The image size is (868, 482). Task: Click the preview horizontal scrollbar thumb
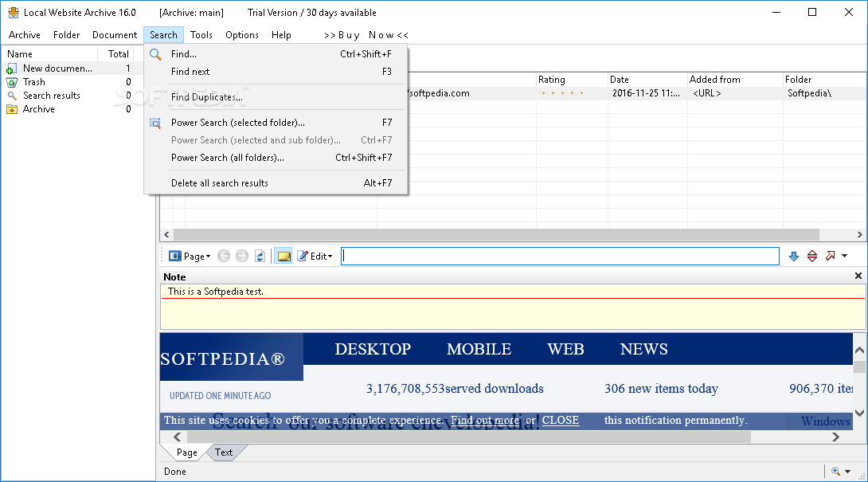click(x=471, y=437)
